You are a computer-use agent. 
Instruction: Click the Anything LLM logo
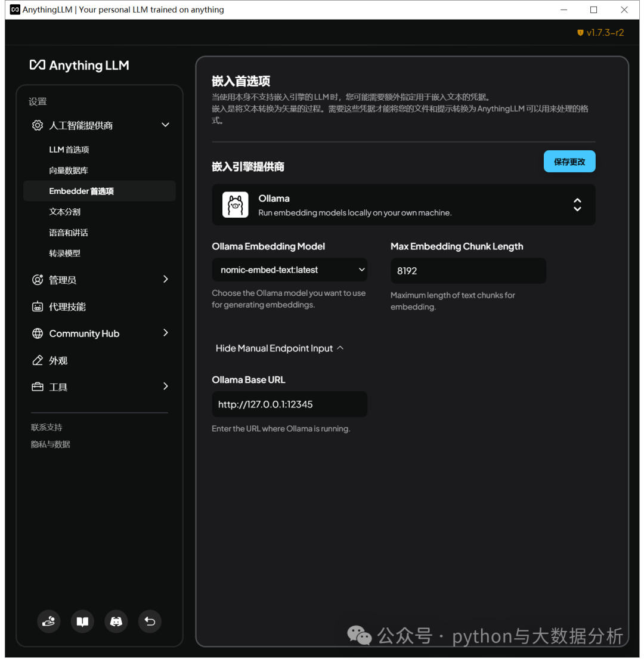click(x=79, y=65)
